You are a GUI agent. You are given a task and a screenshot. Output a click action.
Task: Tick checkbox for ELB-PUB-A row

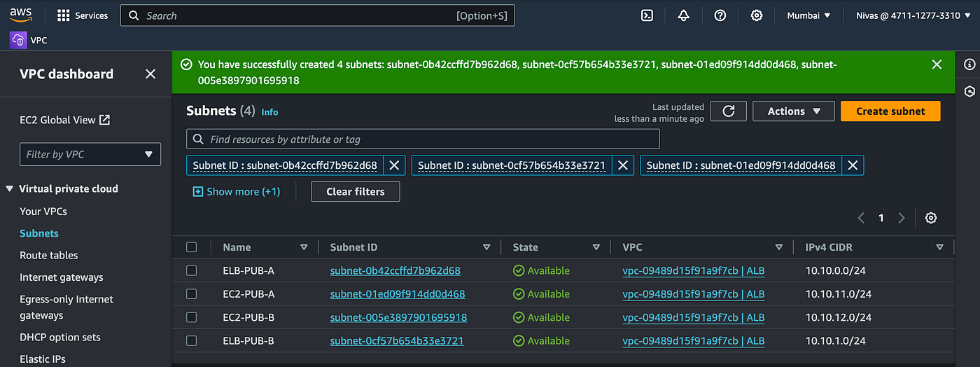coord(192,270)
